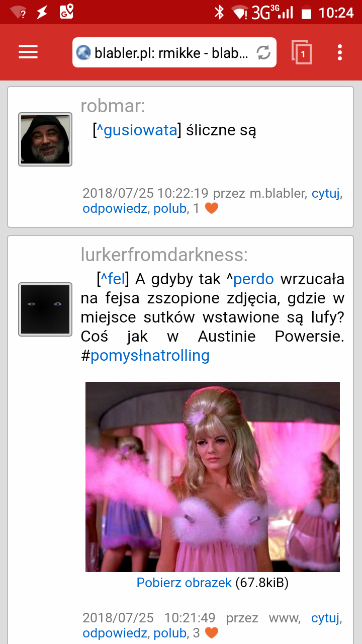
Task: Tap the blabler.pl address bar
Action: pos(174,52)
